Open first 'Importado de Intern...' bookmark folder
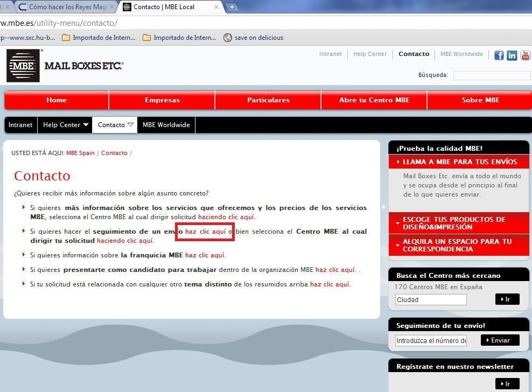 (99, 38)
